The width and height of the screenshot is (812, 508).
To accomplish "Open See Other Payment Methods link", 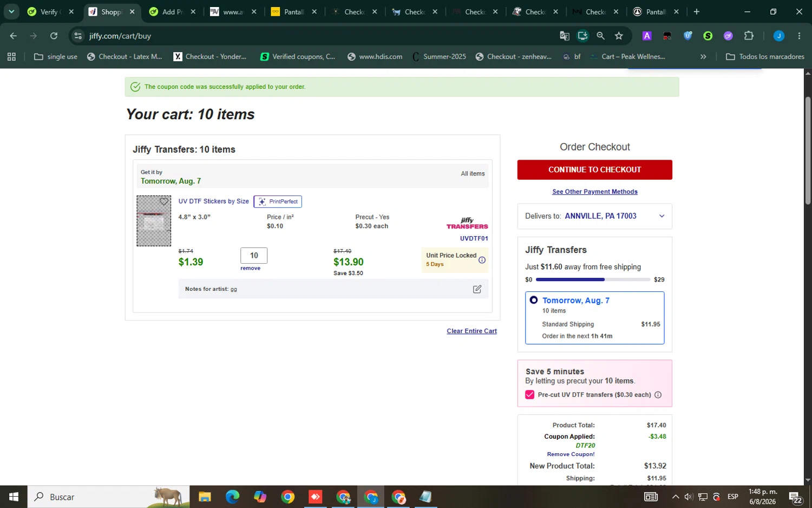I will [594, 192].
